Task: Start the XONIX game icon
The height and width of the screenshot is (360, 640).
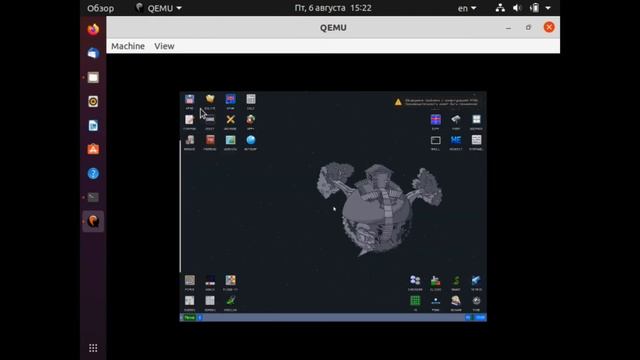Action: click(210, 280)
